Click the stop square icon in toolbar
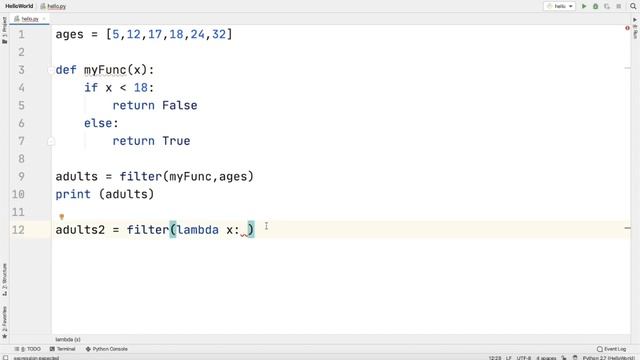Screen dimensions: 640x360 [x=619, y=6]
